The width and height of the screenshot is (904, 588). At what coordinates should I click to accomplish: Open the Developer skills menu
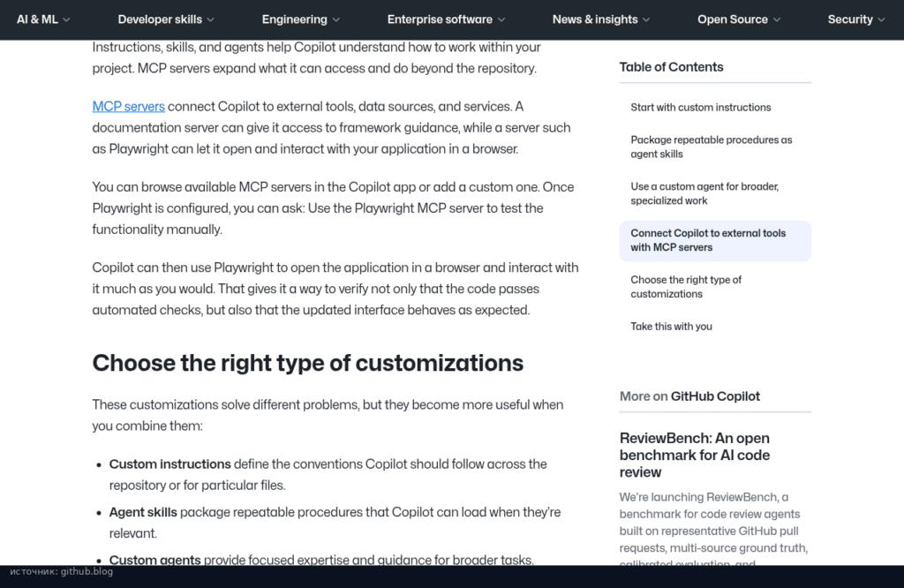tap(166, 19)
